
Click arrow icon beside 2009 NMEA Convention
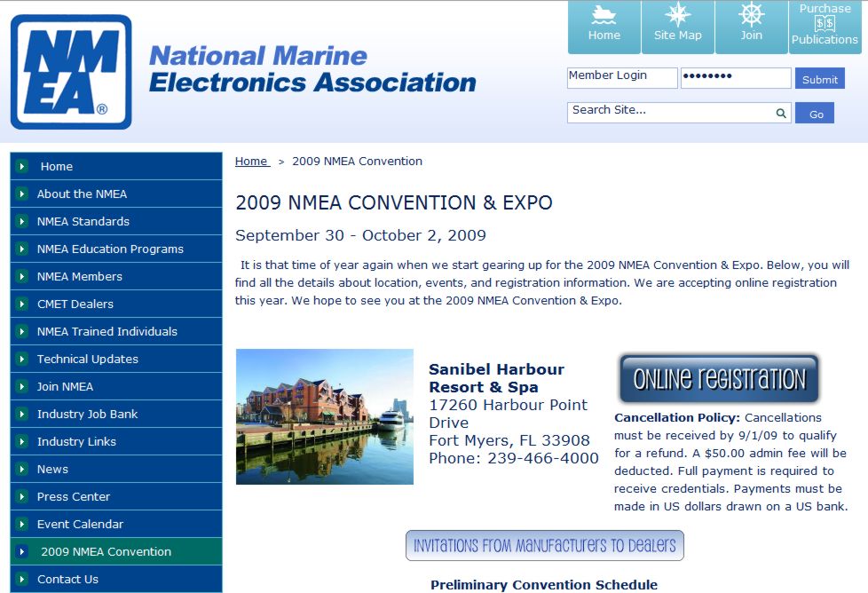(22, 551)
